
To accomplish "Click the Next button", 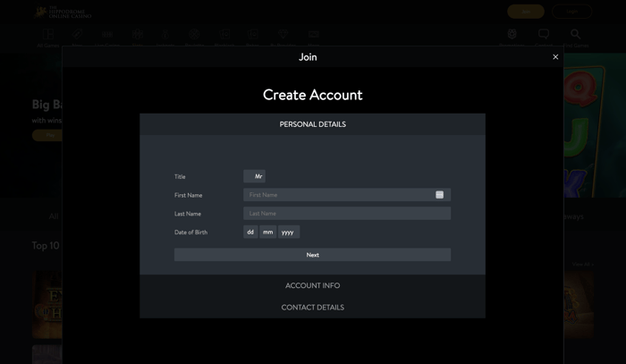I will [x=313, y=255].
